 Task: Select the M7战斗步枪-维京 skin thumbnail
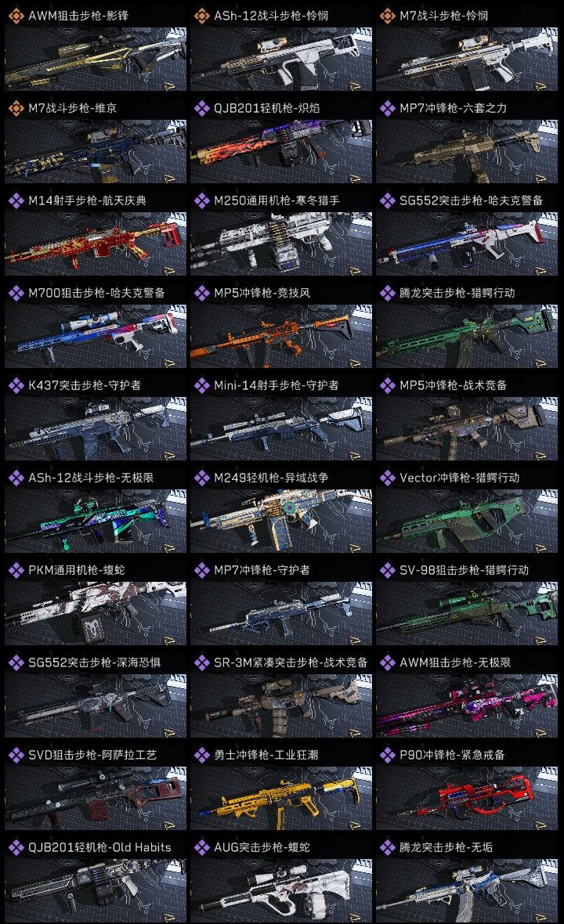pos(96,151)
